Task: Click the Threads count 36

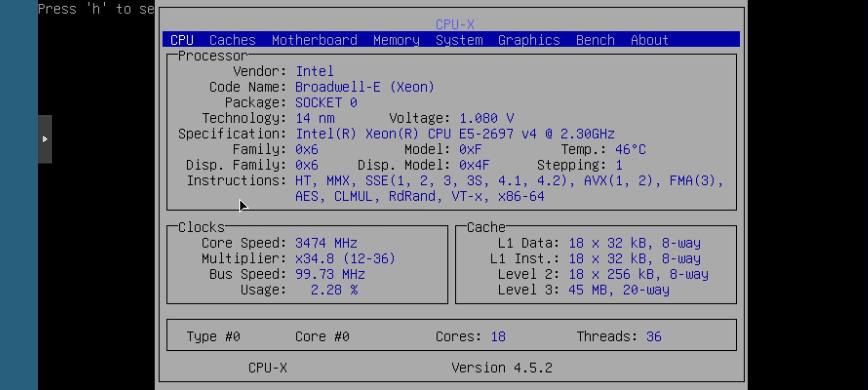Action: click(x=653, y=336)
